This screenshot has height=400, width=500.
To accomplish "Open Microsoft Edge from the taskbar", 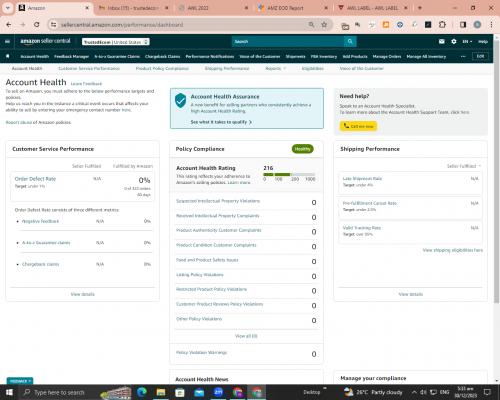I will point(142,392).
